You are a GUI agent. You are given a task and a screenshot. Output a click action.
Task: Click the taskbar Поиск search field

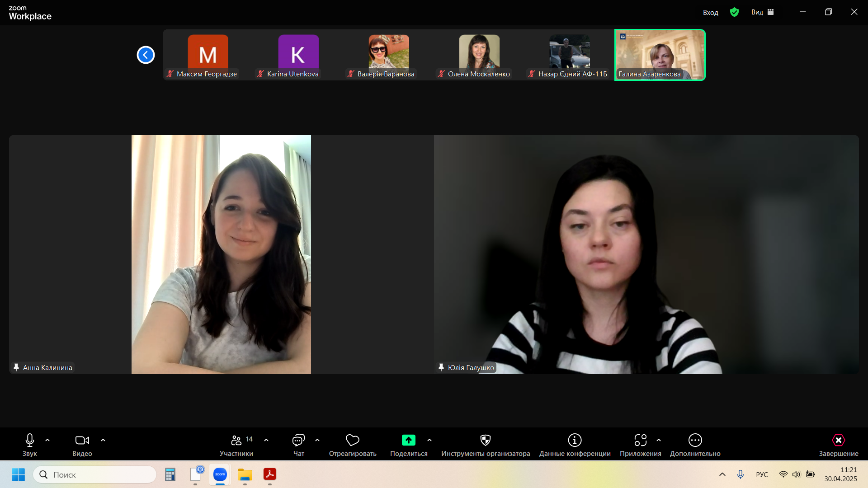tap(94, 474)
